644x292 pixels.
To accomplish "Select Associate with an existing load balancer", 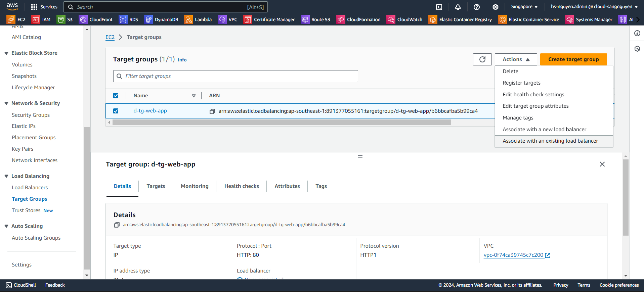I will [550, 141].
